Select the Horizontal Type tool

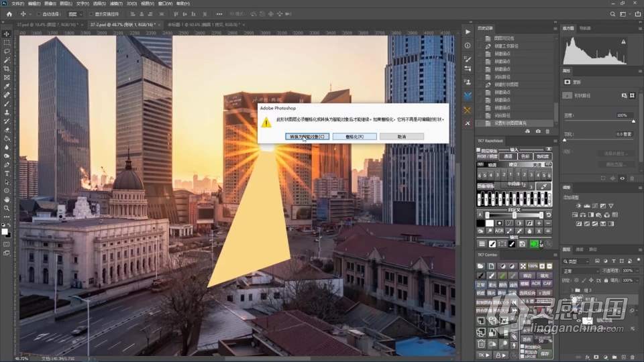coord(7,173)
